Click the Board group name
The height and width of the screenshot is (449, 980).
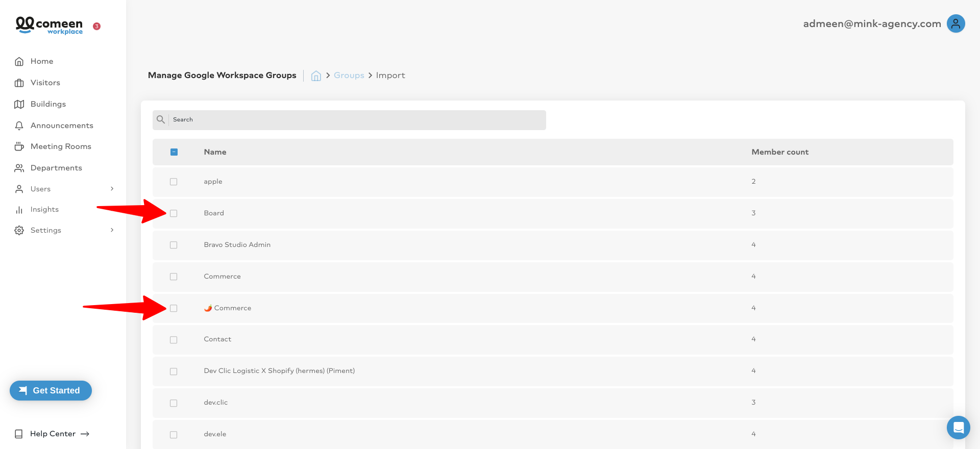[214, 213]
